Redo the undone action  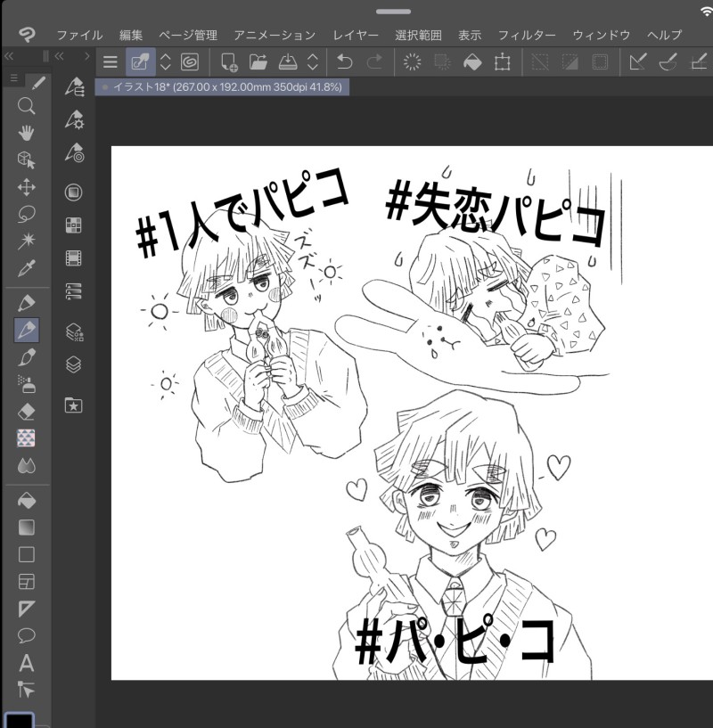point(374,61)
